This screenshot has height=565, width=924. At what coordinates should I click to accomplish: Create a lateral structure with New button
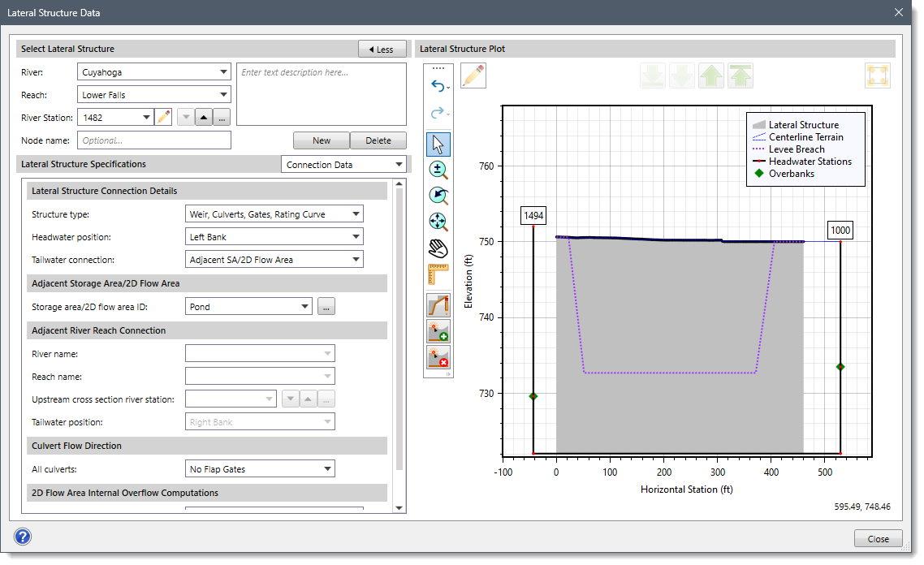pos(321,140)
